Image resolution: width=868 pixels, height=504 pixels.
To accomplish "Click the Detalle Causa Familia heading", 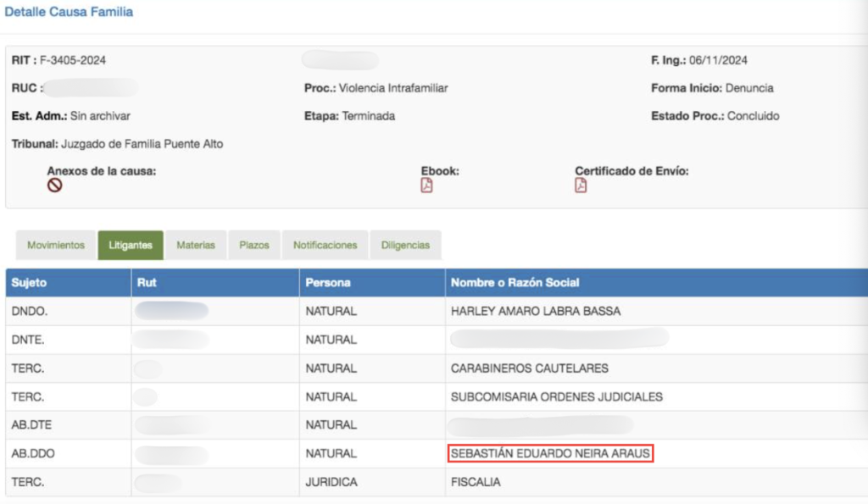I will click(69, 13).
